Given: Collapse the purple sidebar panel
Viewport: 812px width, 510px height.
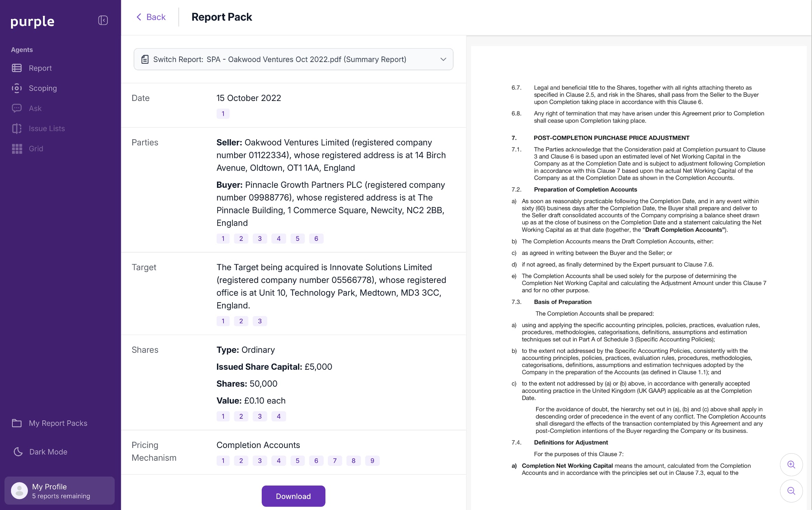Looking at the screenshot, I should (x=103, y=20).
